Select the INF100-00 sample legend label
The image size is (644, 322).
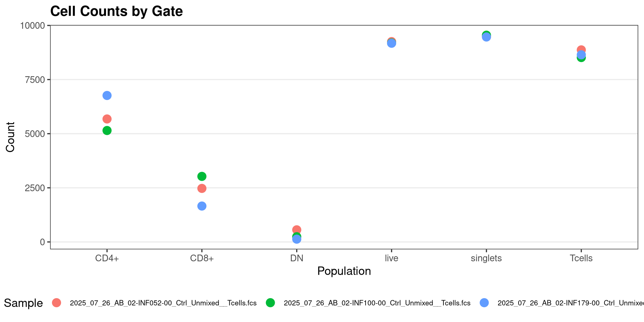point(377,303)
